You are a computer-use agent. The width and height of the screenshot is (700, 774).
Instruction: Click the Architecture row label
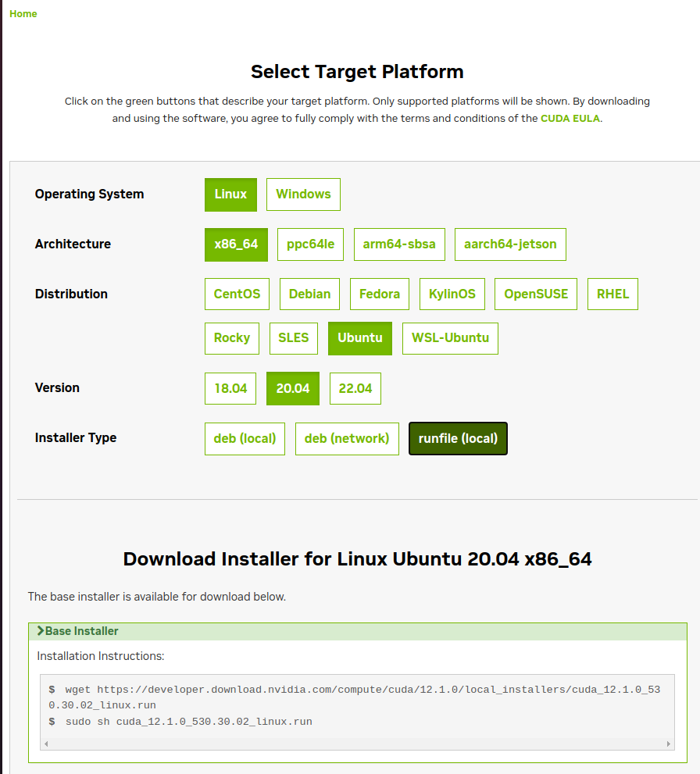coord(73,244)
